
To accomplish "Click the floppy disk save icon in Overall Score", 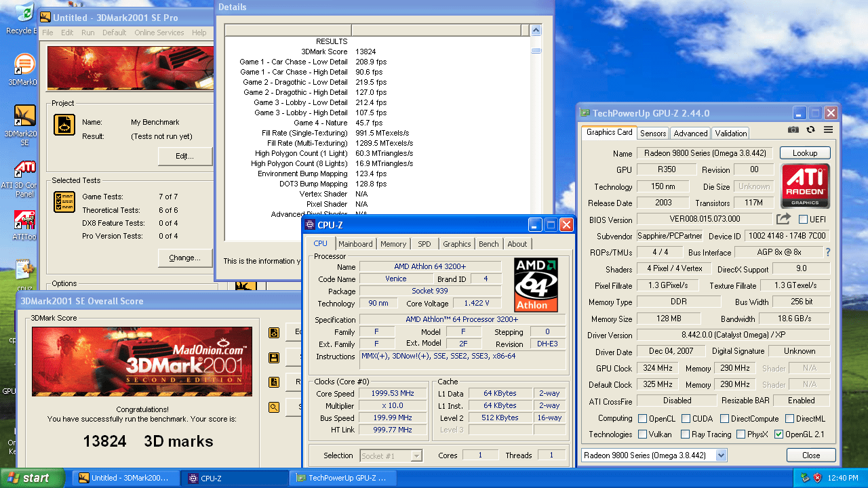I will 274,357.
